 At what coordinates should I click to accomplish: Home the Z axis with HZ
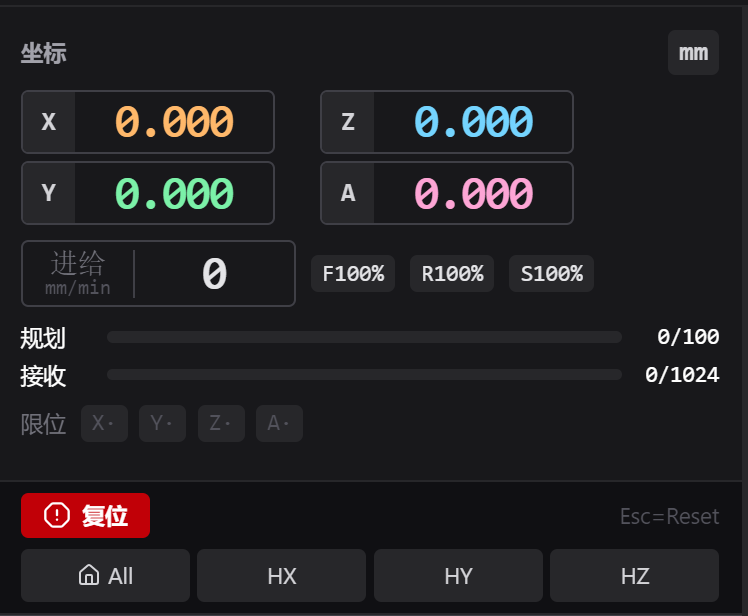coord(634,575)
